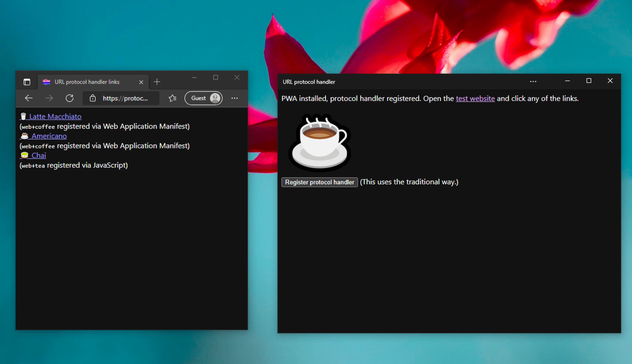Screen dimensions: 632x364
Task: Click the Register protocol handler button
Action: 320,182
